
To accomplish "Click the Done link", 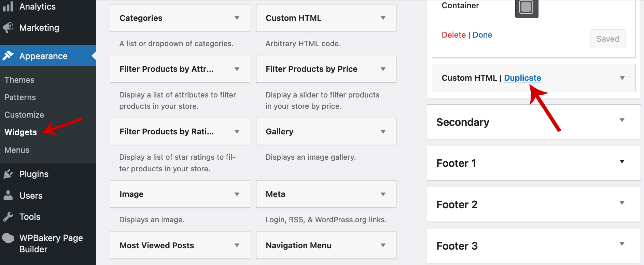I will [482, 35].
